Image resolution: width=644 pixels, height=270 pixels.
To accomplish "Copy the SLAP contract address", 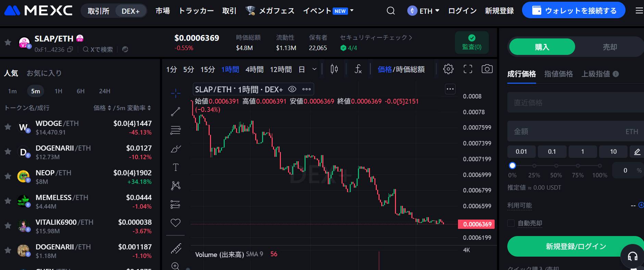I will pos(70,49).
